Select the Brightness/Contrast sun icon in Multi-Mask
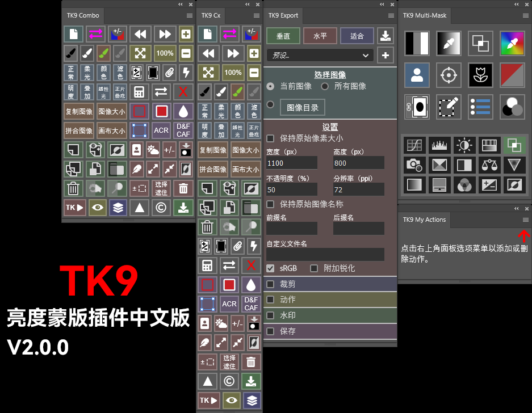 [x=464, y=145]
